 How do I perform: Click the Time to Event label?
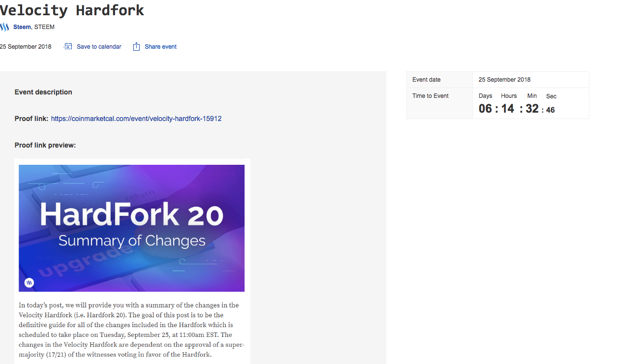431,96
